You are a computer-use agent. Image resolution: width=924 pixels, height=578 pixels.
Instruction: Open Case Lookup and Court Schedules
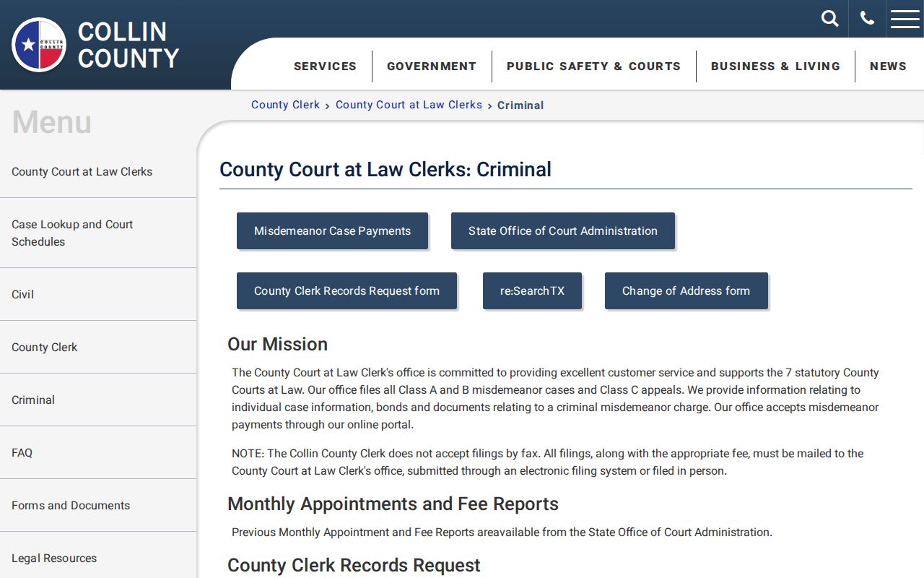click(x=98, y=233)
